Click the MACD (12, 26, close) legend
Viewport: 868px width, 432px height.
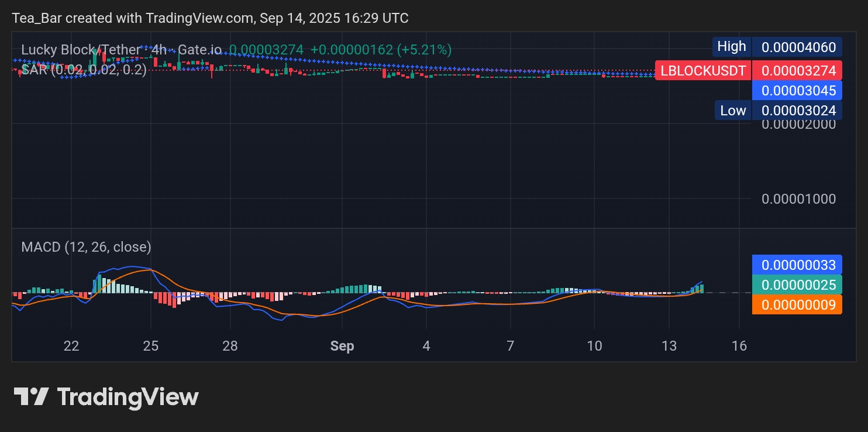click(86, 247)
